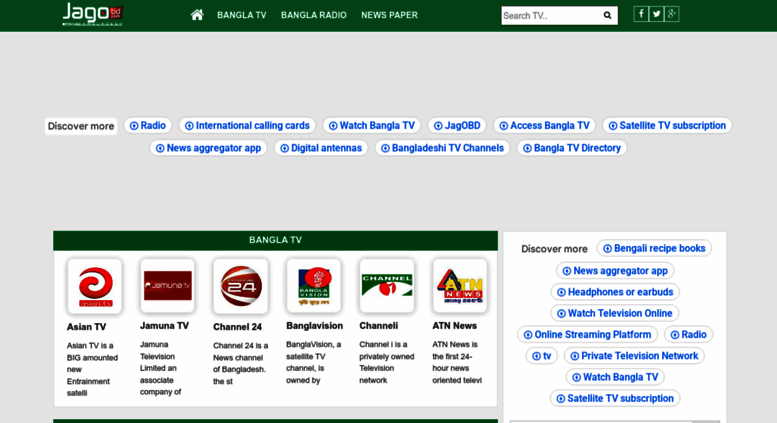Open the Bengali recipe books link
The image size is (777, 423).
[x=654, y=248]
